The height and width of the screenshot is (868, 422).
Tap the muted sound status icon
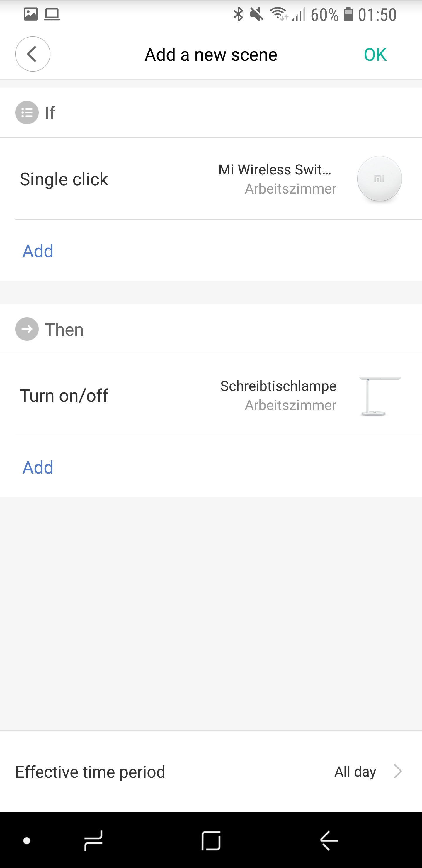257,14
